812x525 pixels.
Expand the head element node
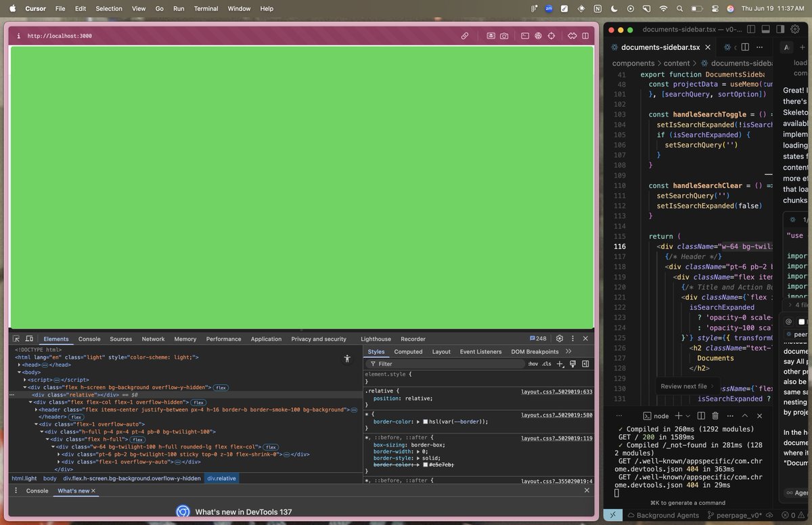tap(20, 365)
